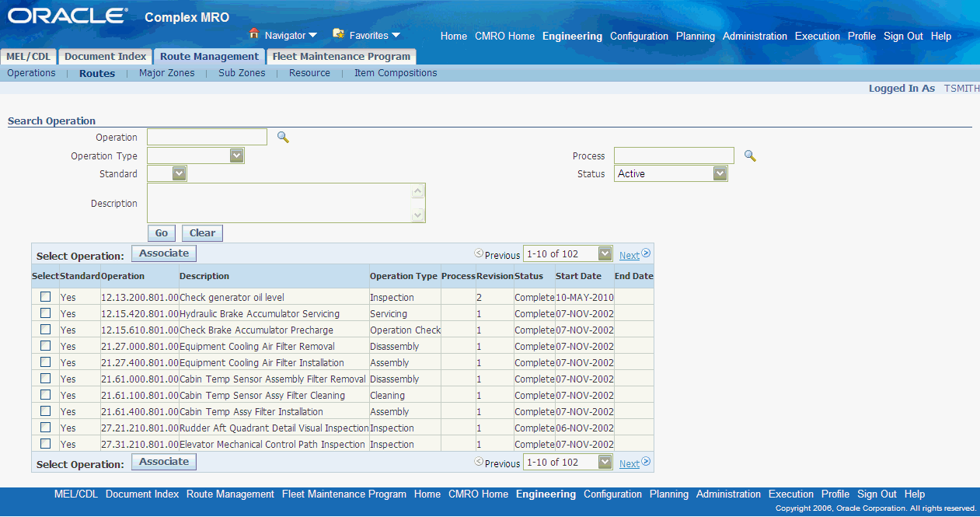
Task: Tick Cabin Temp Sensor Assy Filter Cleaning checkbox
Action: pyautogui.click(x=45, y=394)
